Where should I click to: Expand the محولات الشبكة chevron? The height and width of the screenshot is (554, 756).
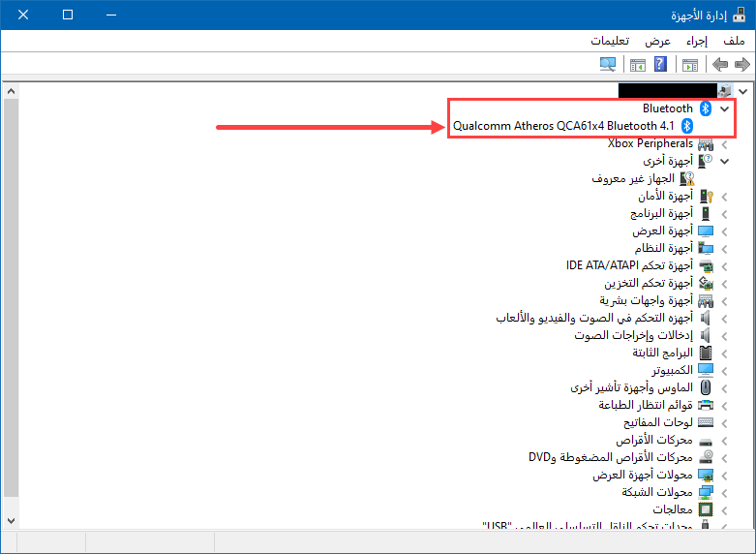pos(724,492)
